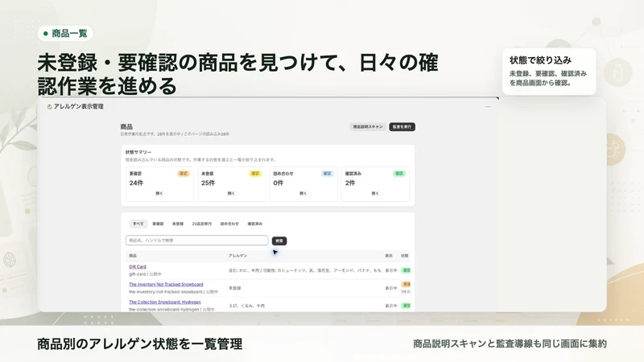Click the 状態で絞り込み callout card
This screenshot has height=362, width=644.
coord(549,72)
